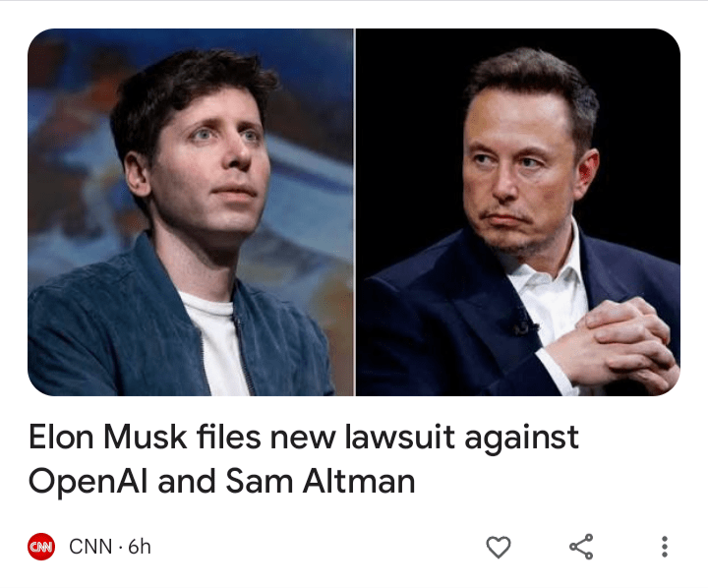Open the three-dot more options menu

[664, 547]
